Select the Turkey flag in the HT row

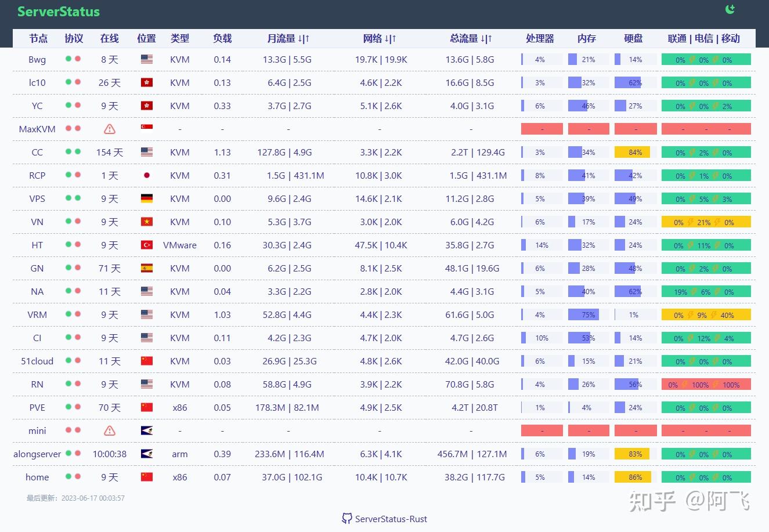pos(147,245)
